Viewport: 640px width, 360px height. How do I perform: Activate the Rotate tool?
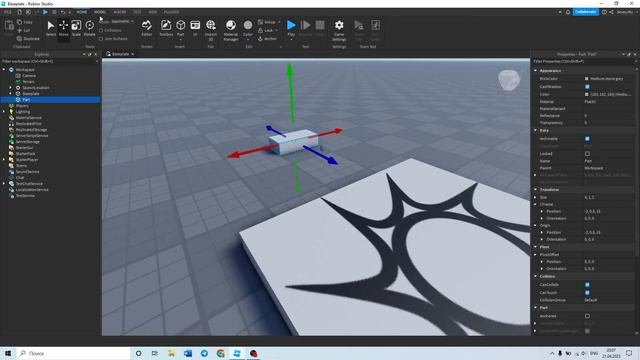click(x=89, y=28)
